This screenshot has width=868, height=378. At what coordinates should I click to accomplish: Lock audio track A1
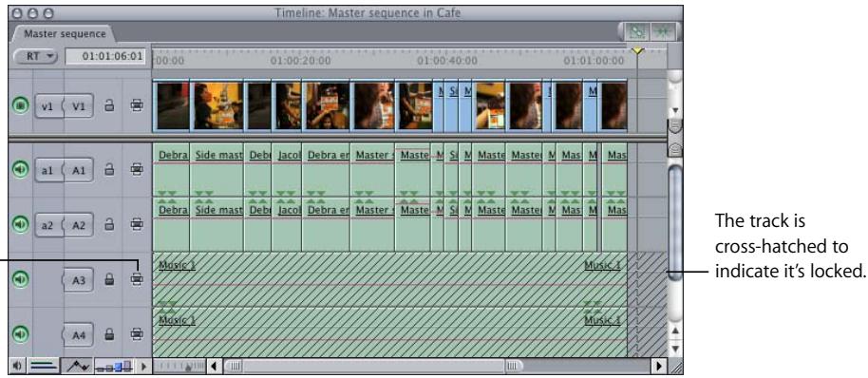109,170
